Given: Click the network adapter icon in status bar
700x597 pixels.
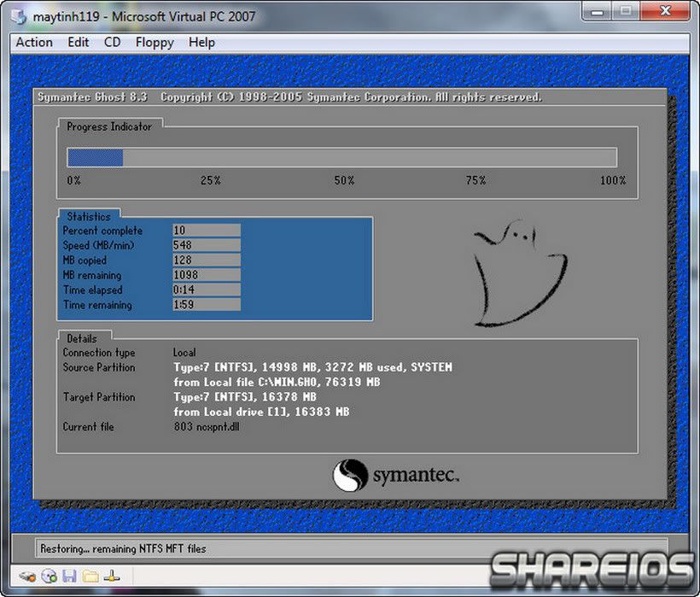Looking at the screenshot, I should click(x=112, y=576).
